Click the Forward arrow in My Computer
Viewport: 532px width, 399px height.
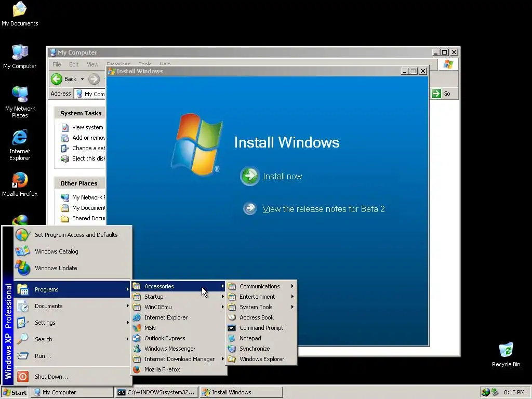(x=94, y=79)
